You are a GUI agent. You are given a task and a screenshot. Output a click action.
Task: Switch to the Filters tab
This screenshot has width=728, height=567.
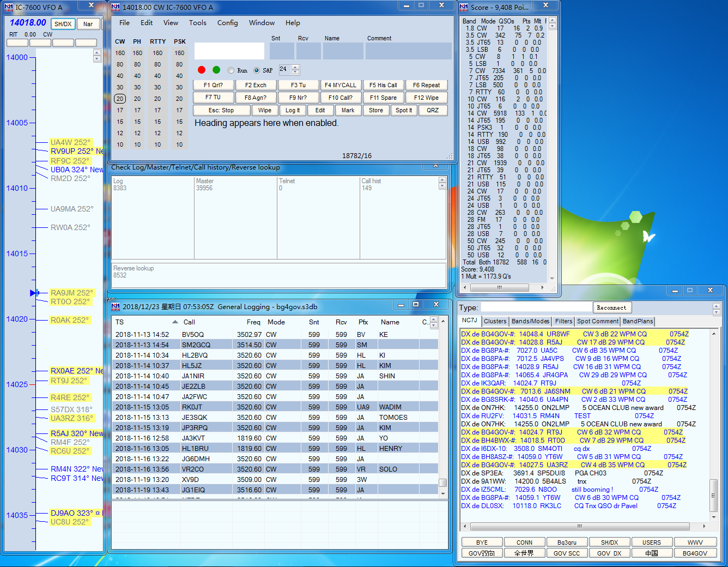click(564, 322)
